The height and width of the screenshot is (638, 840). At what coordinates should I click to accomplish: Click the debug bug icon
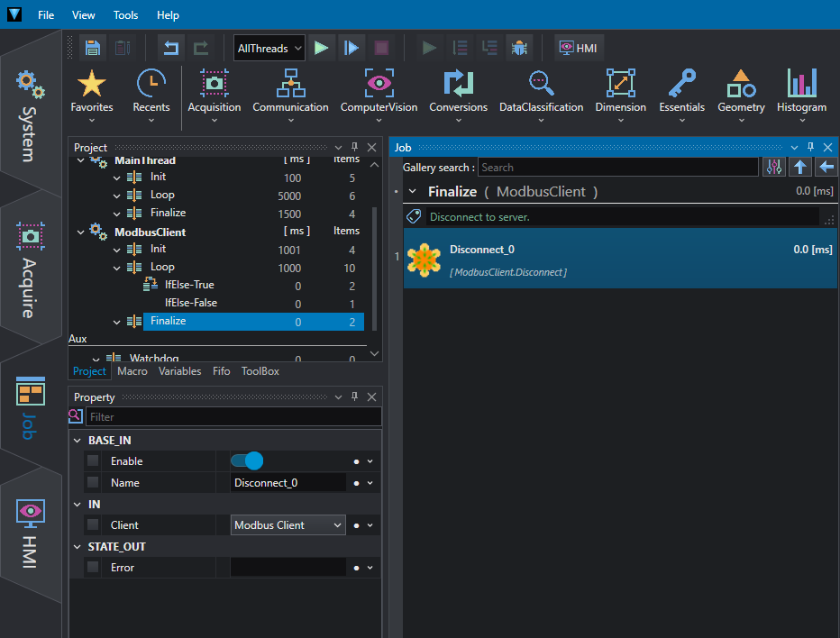tap(519, 49)
